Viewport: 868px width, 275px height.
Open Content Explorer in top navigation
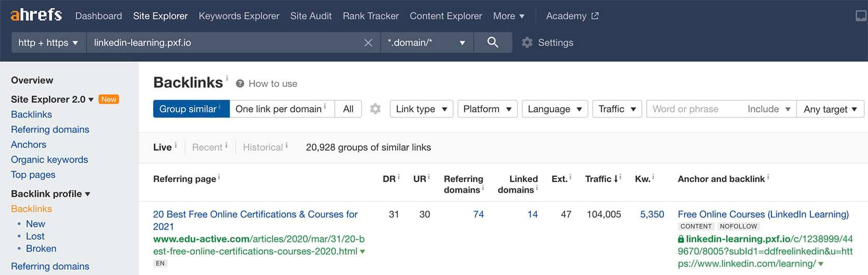(446, 16)
